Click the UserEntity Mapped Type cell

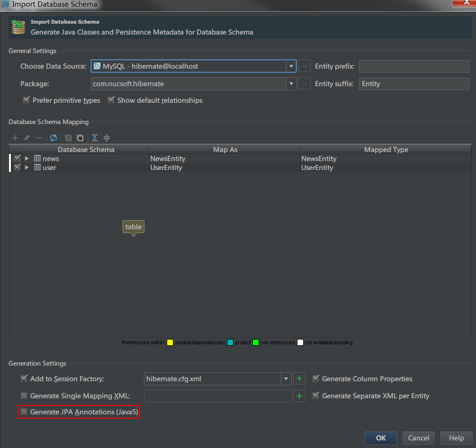click(x=386, y=168)
